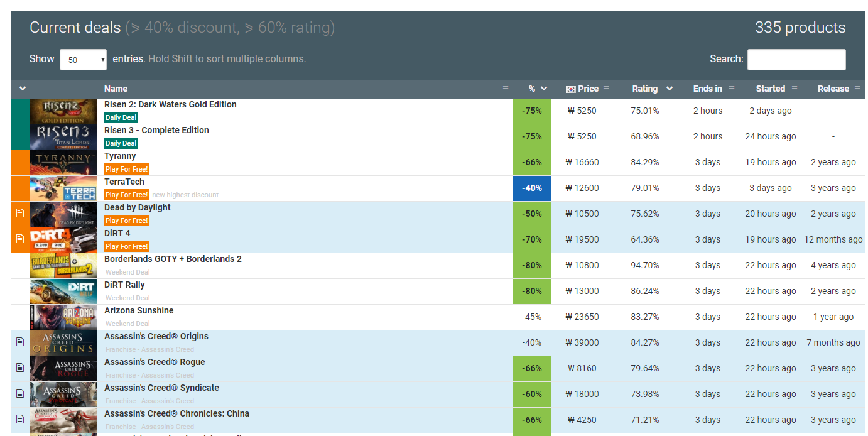Click the Tyranny game thumbnail

63,163
